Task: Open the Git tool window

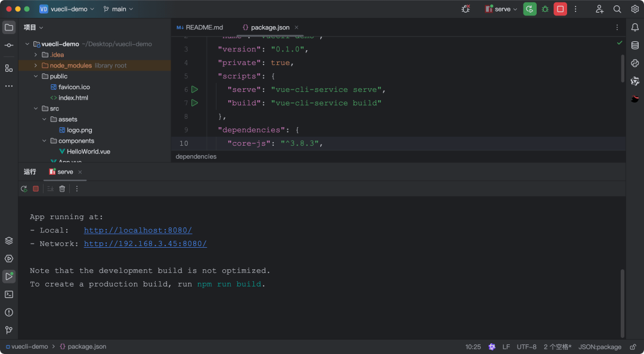Action: [x=8, y=330]
